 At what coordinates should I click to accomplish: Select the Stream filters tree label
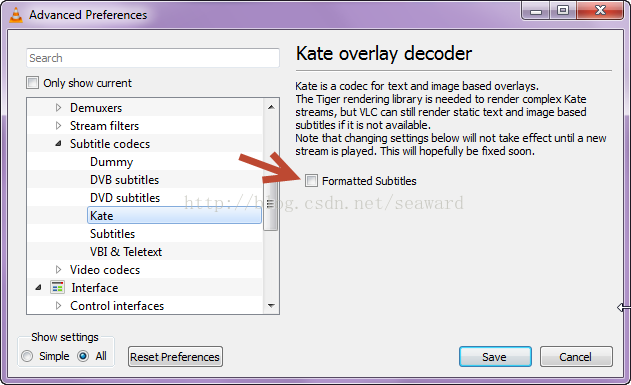pos(104,126)
